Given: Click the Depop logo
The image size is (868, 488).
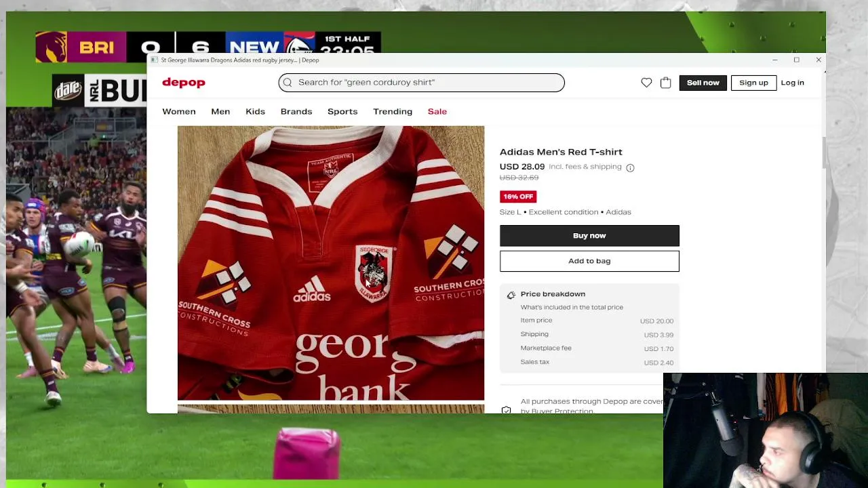Looking at the screenshot, I should (183, 83).
